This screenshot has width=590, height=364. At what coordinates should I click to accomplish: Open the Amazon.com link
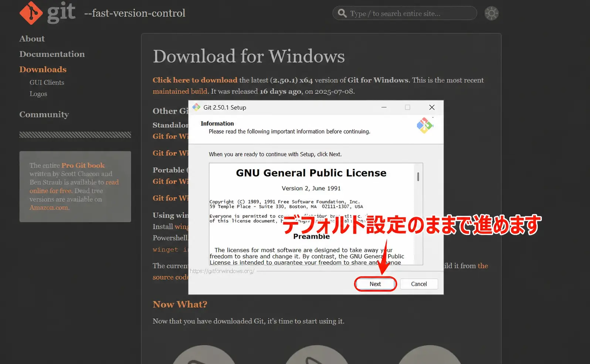pyautogui.click(x=50, y=207)
